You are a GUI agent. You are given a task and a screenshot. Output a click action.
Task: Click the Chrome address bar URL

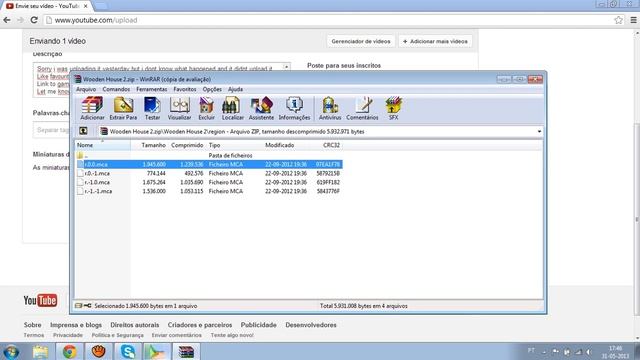click(x=96, y=20)
